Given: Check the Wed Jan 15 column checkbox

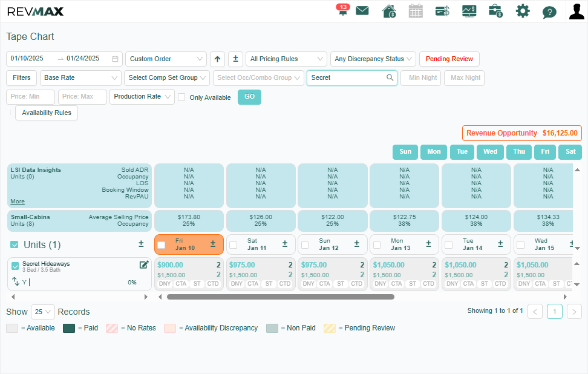Looking at the screenshot, I should (520, 245).
